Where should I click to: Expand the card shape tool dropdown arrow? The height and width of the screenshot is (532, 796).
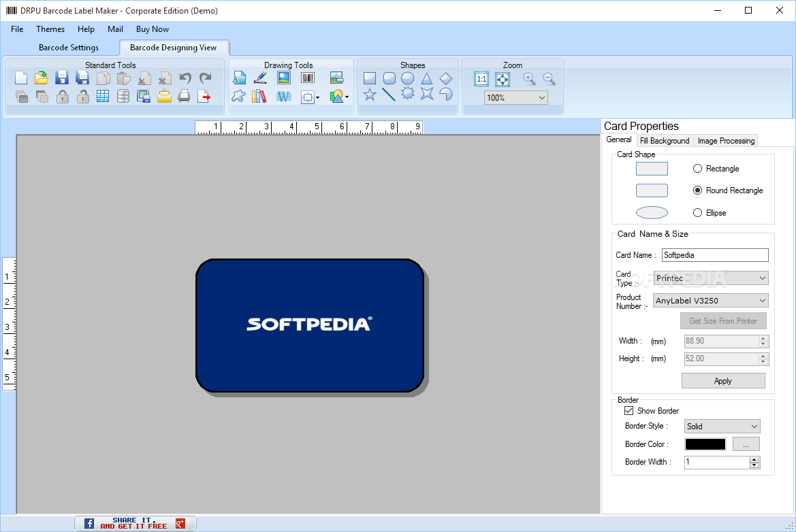click(x=318, y=97)
